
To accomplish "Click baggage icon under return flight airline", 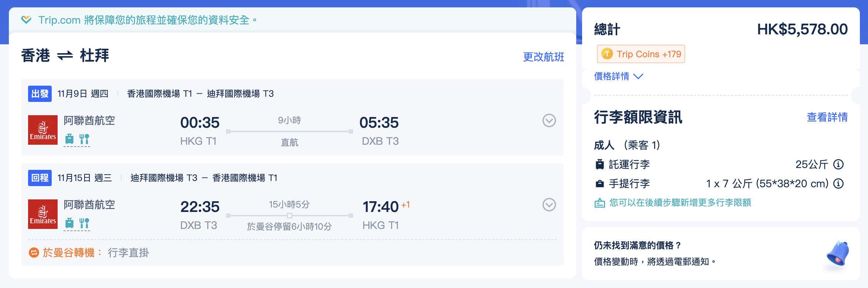I will [69, 223].
